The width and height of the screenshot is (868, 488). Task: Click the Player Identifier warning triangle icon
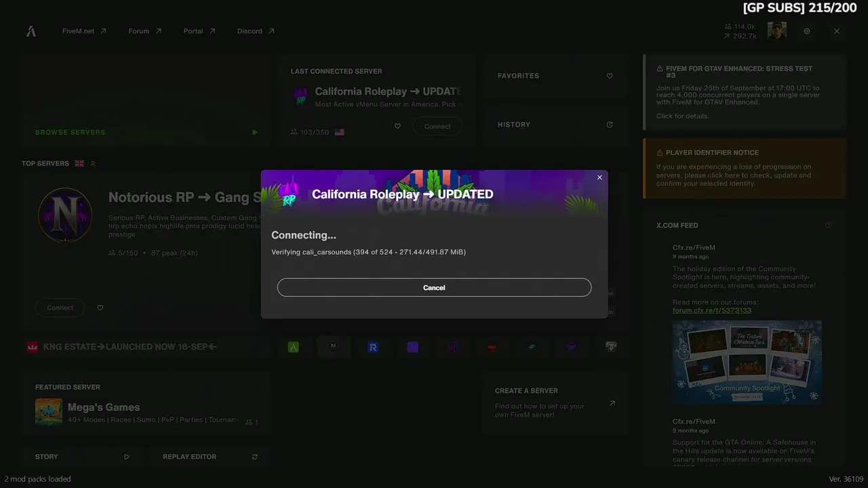click(660, 153)
